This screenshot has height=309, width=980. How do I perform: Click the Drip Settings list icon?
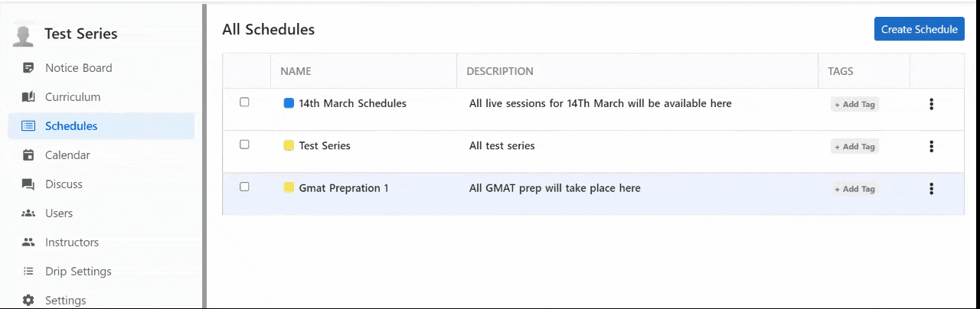28,272
